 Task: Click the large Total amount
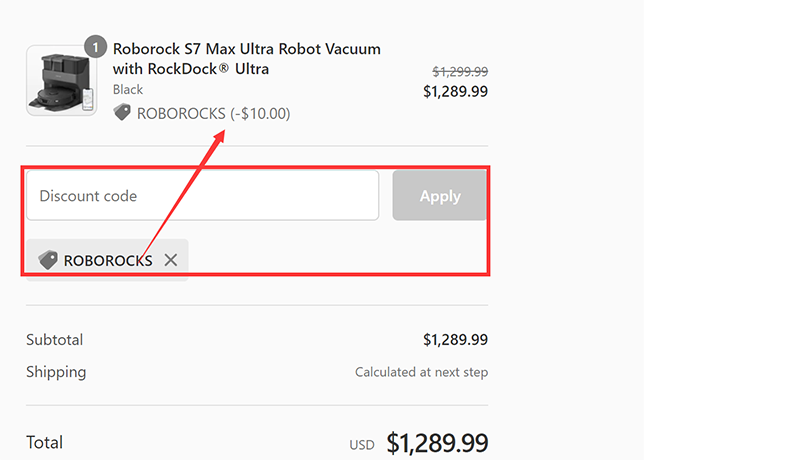click(437, 442)
